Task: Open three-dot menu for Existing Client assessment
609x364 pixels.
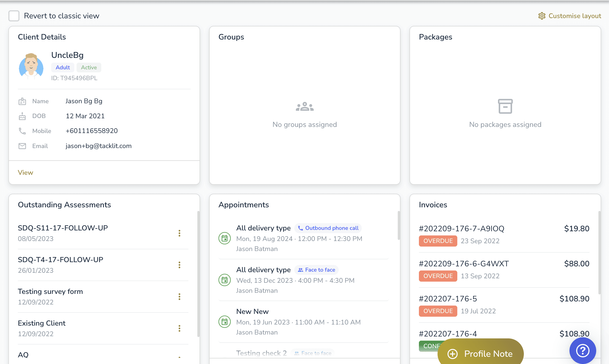Action: click(x=180, y=328)
